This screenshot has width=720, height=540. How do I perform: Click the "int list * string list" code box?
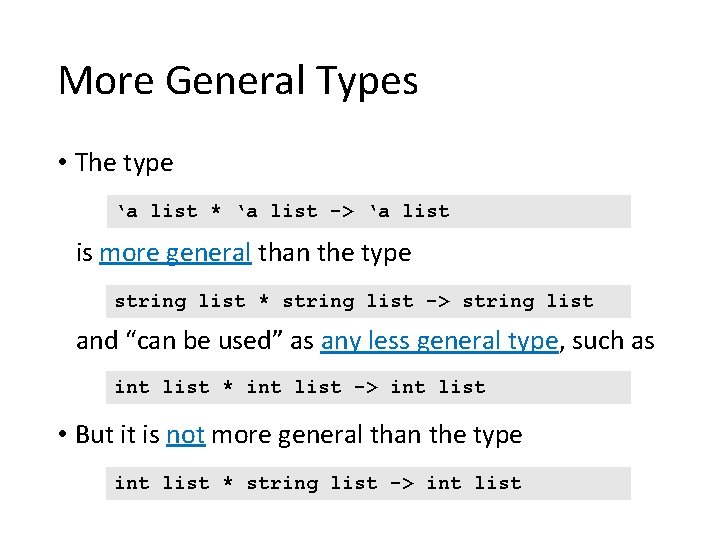[x=368, y=483]
